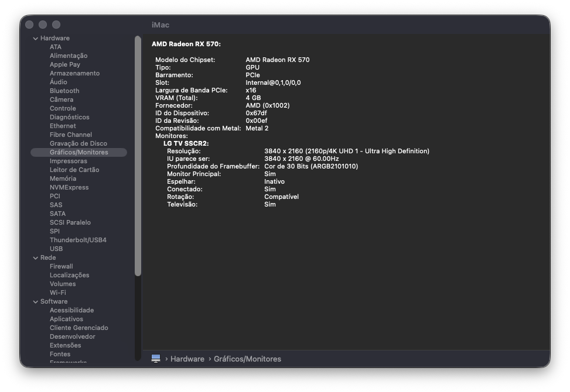
Task: Select Câmera in the sidebar
Action: point(62,99)
